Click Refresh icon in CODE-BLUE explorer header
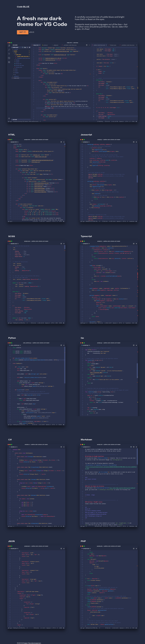The image size is (145, 644). click(x=27, y=48)
